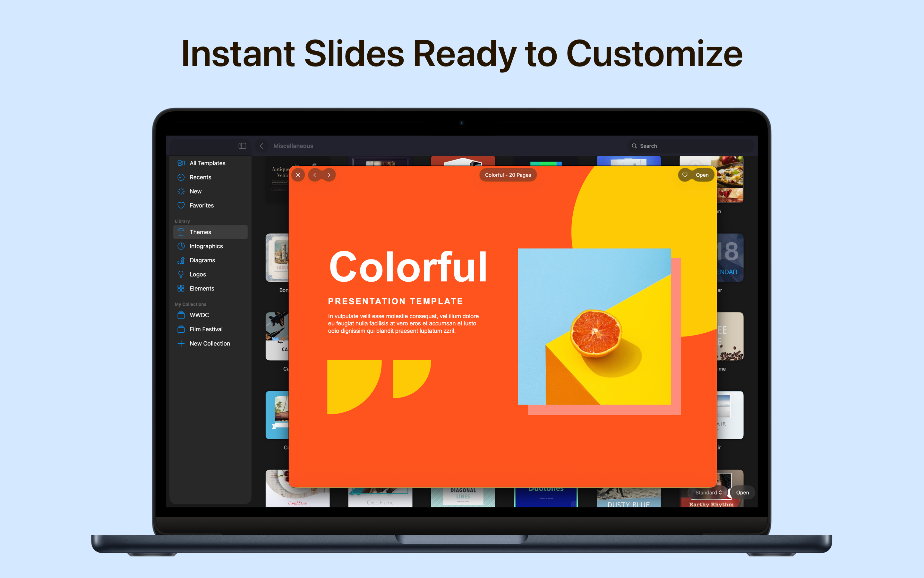Screen dimensions: 924x578
Task: Select the Antique Vehicle template thumbnail
Action: point(277,179)
